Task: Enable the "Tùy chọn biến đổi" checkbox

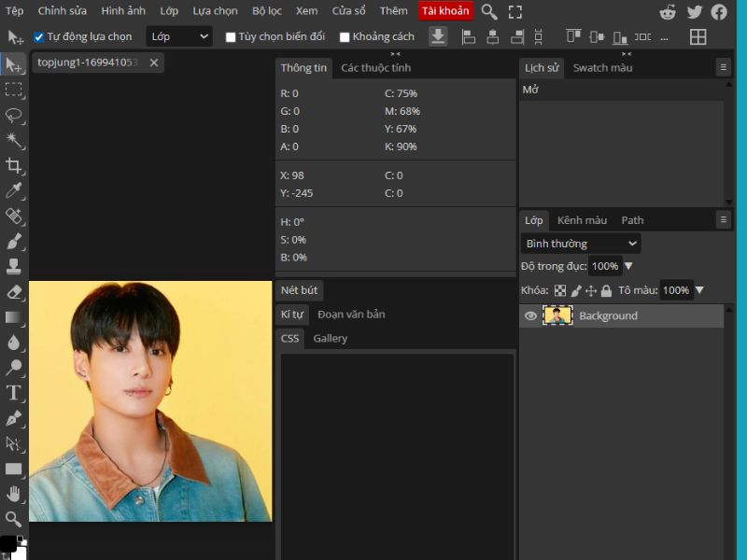Action: click(x=231, y=36)
